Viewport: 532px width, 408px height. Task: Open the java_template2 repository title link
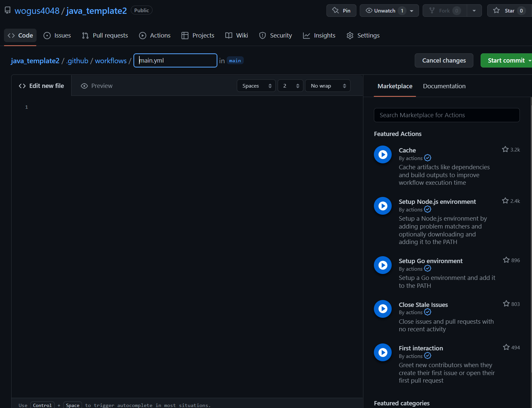tap(97, 11)
